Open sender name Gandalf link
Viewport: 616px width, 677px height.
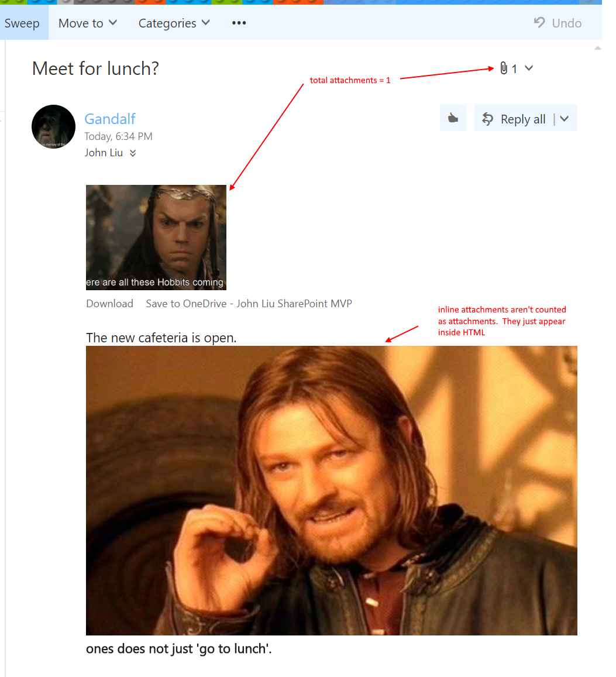pyautogui.click(x=110, y=119)
